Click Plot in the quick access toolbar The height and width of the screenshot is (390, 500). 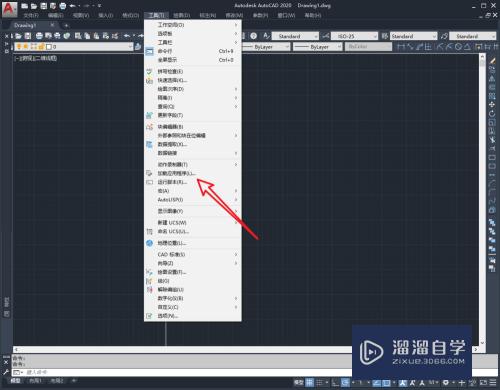click(63, 6)
